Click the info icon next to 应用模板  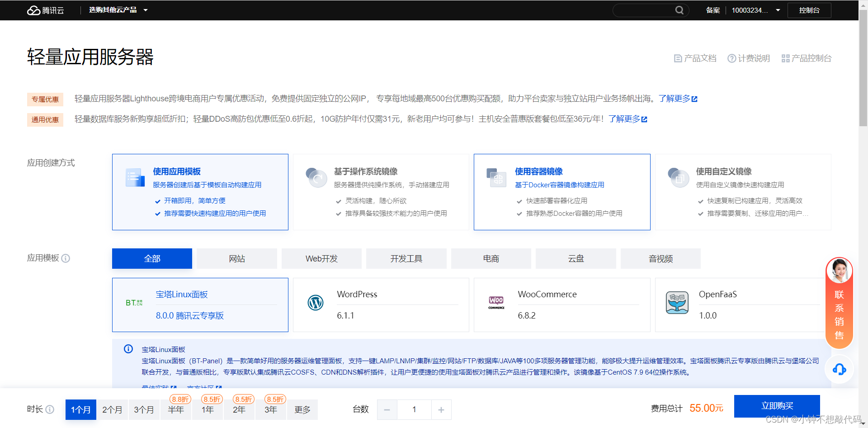[66, 258]
